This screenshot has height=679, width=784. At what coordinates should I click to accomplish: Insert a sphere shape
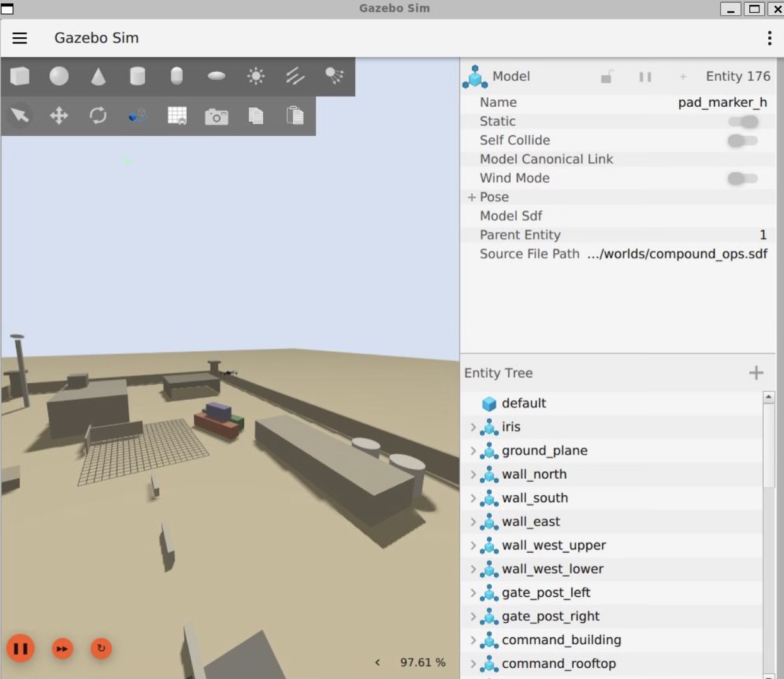[x=59, y=76]
